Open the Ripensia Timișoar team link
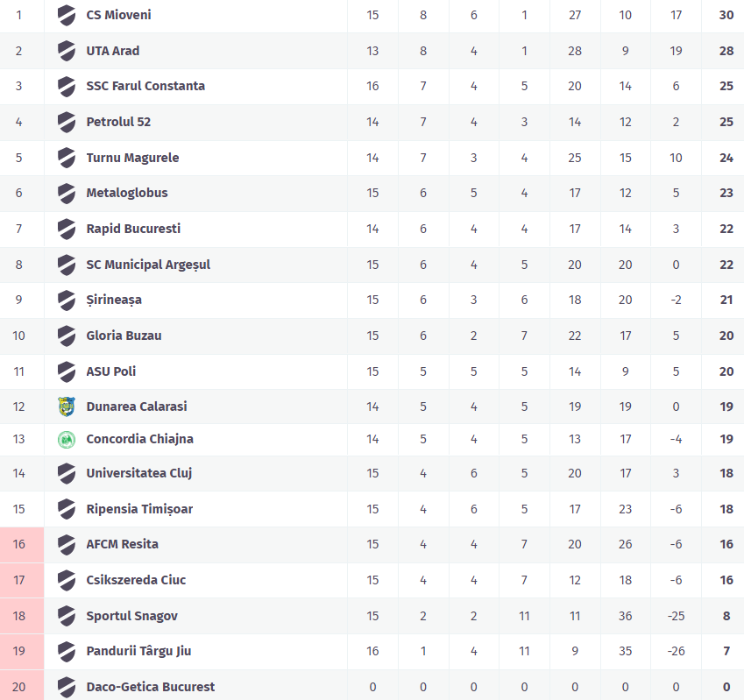 click(139, 509)
